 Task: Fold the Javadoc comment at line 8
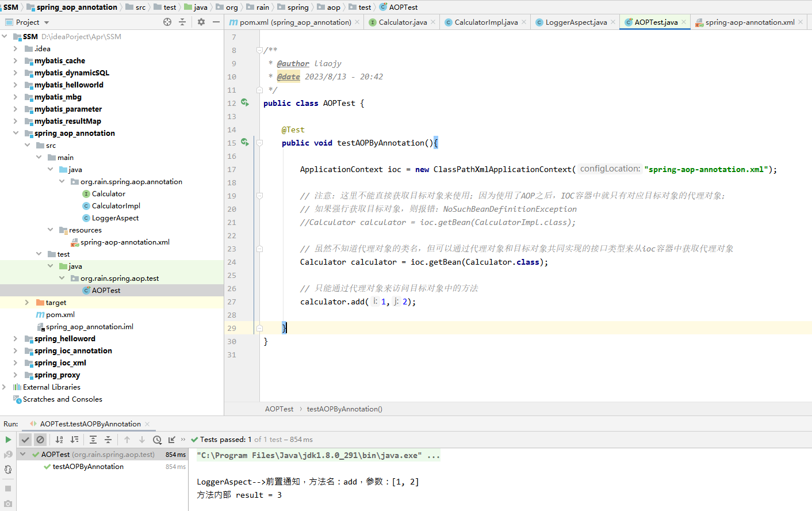(259, 50)
